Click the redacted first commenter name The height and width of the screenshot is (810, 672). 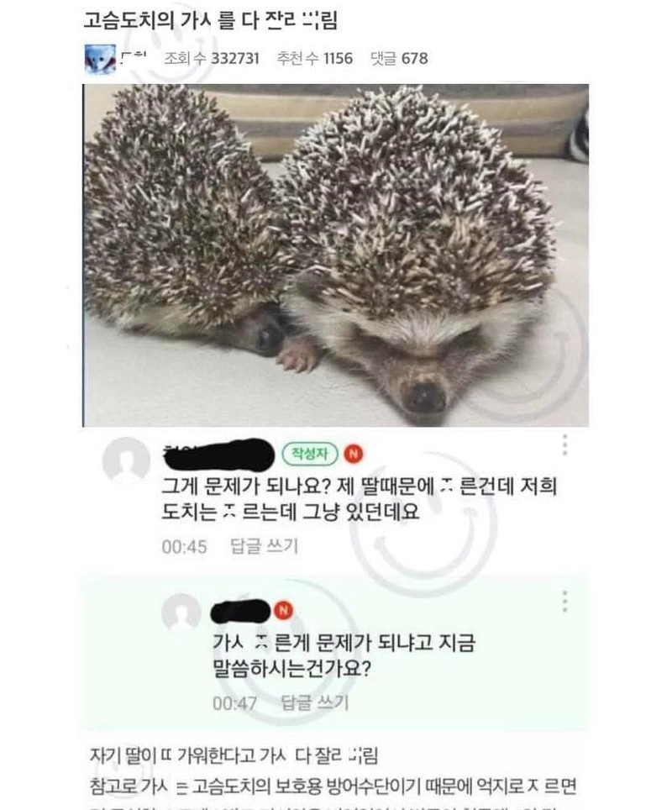(219, 455)
